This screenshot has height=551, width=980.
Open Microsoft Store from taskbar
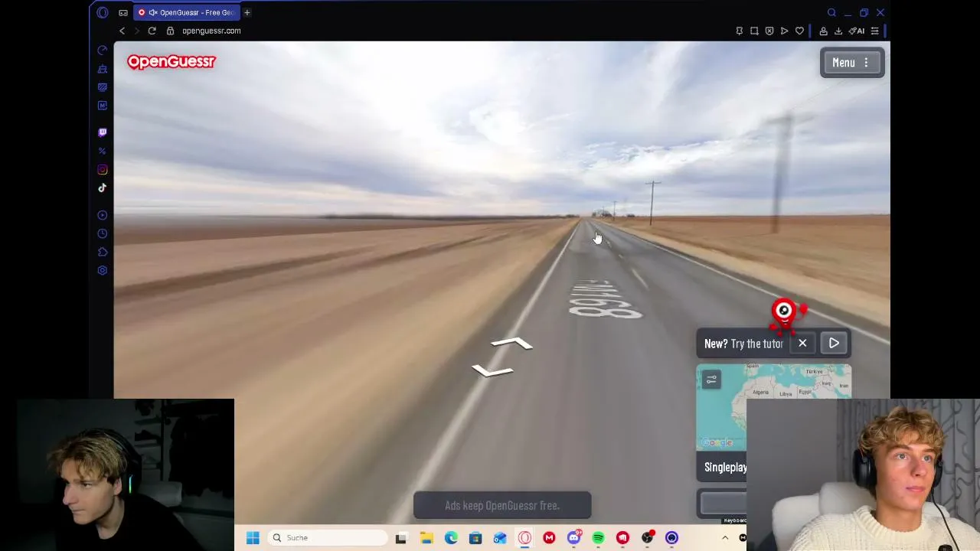tap(475, 538)
